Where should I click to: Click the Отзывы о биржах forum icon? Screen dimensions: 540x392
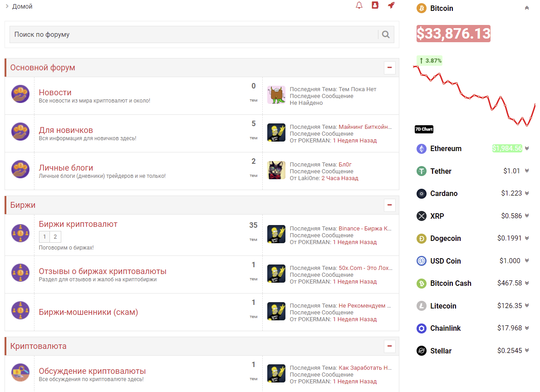[x=20, y=273]
